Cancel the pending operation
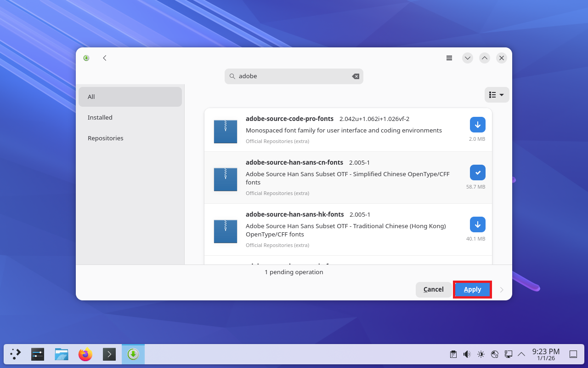 [x=433, y=289]
